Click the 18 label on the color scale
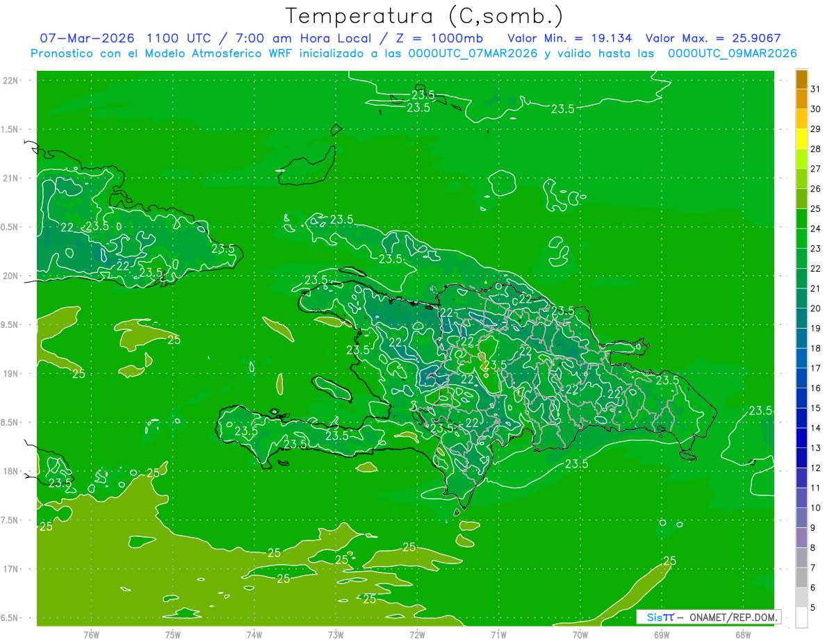This screenshot has height=644, width=834. (x=815, y=348)
